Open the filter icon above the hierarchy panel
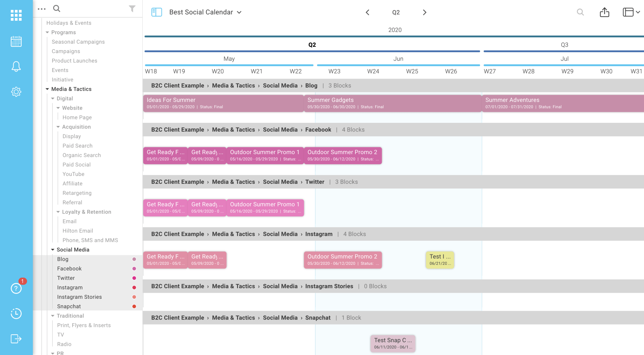 (132, 8)
